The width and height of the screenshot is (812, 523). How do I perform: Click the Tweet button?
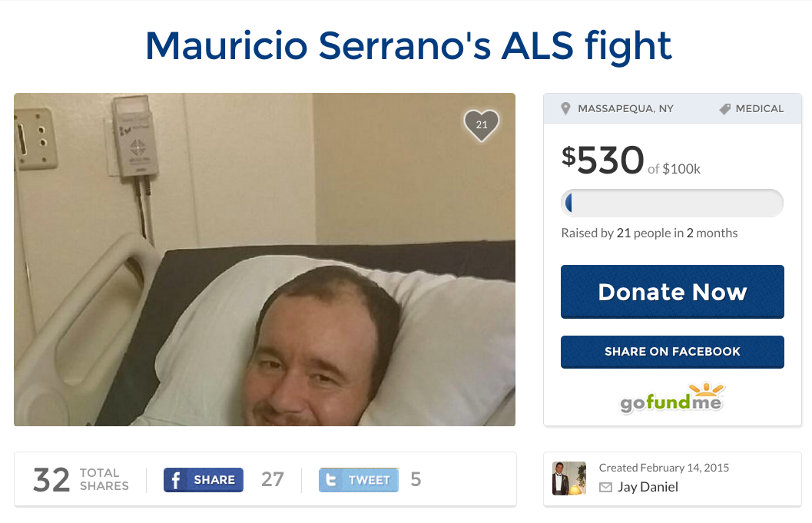click(x=358, y=480)
